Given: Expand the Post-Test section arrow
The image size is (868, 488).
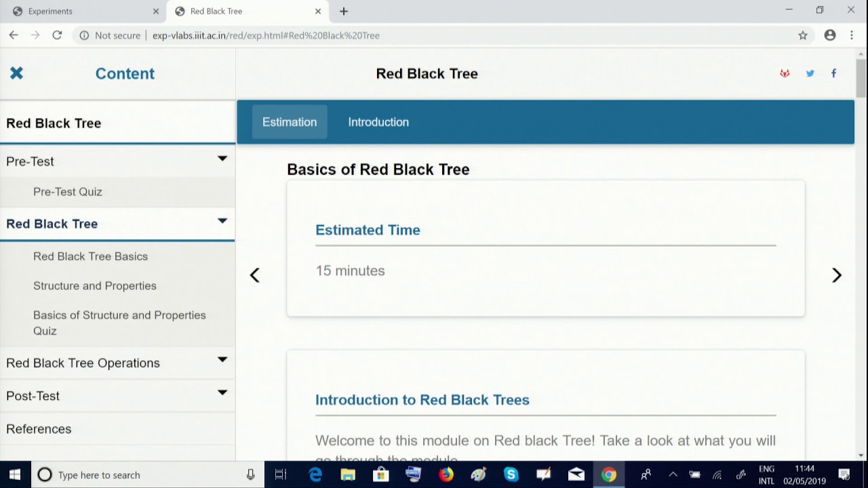Looking at the screenshot, I should point(222,392).
